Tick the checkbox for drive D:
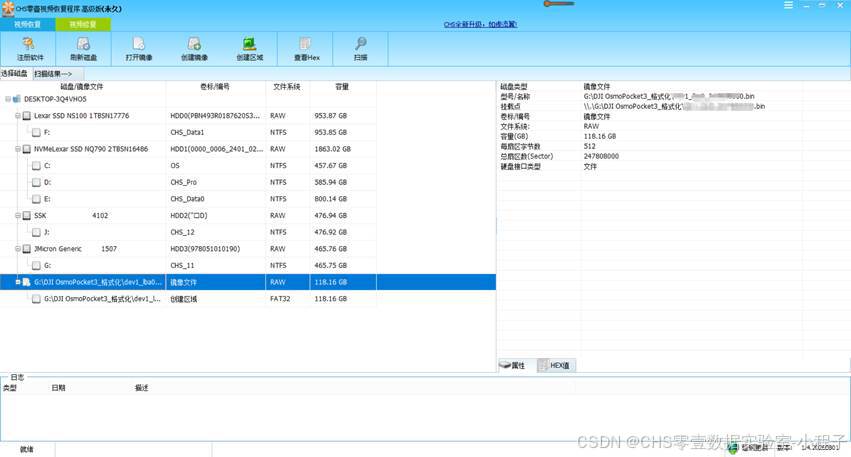 click(x=36, y=182)
